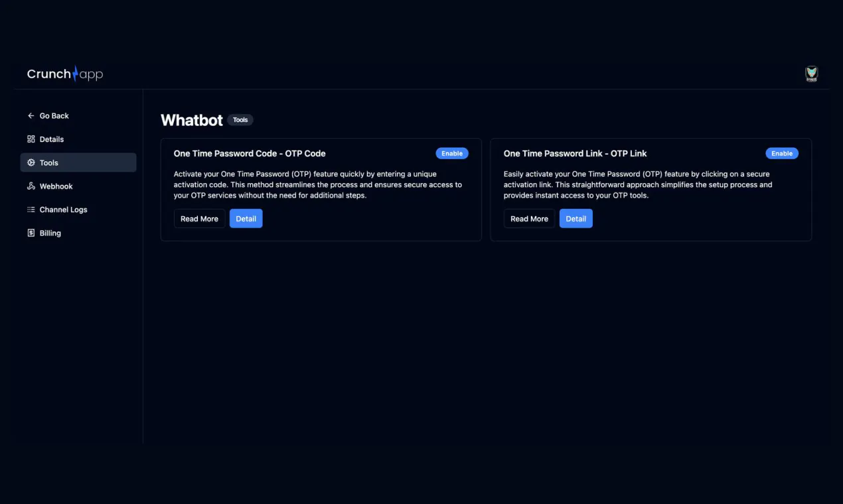Screen dimensions: 843x504
Task: Click the OTP Code description text
Action: [318, 185]
